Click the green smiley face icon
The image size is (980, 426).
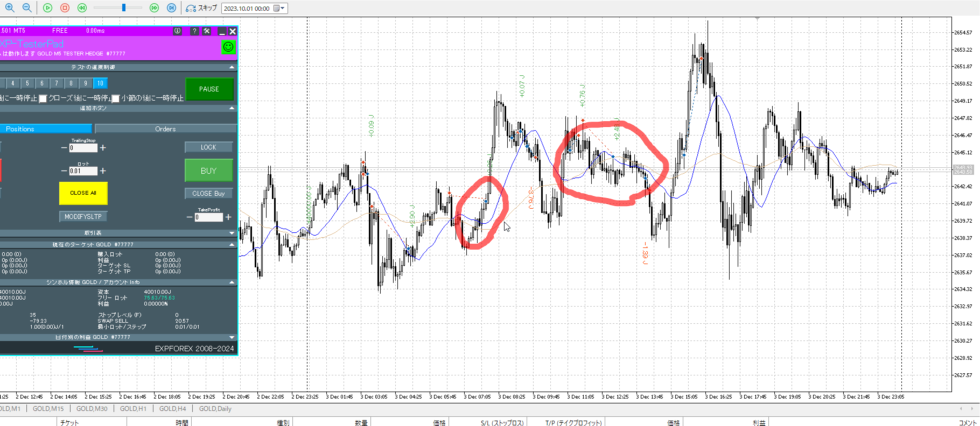228,47
